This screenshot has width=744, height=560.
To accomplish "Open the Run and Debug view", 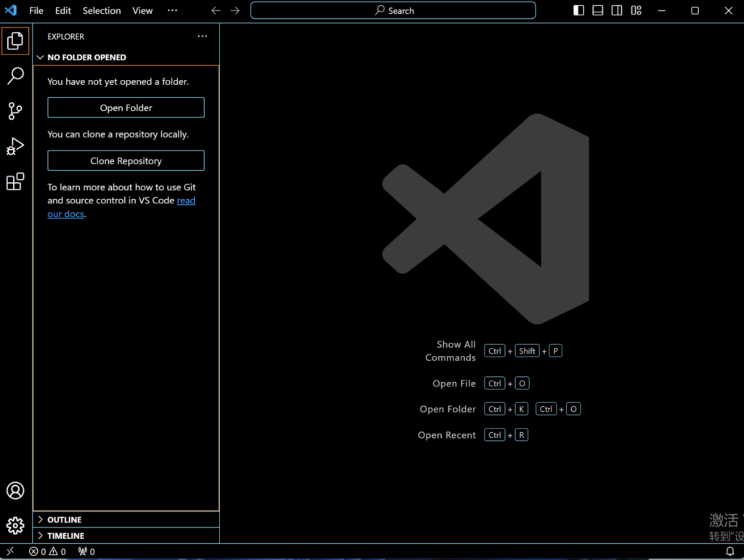I will click(15, 146).
